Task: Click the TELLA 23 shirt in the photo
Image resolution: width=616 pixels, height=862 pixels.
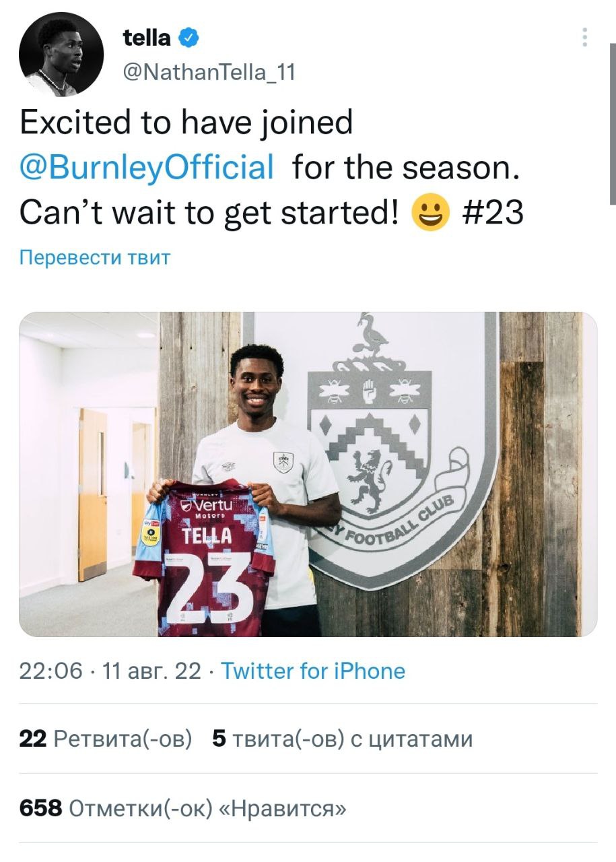Action: [205, 559]
